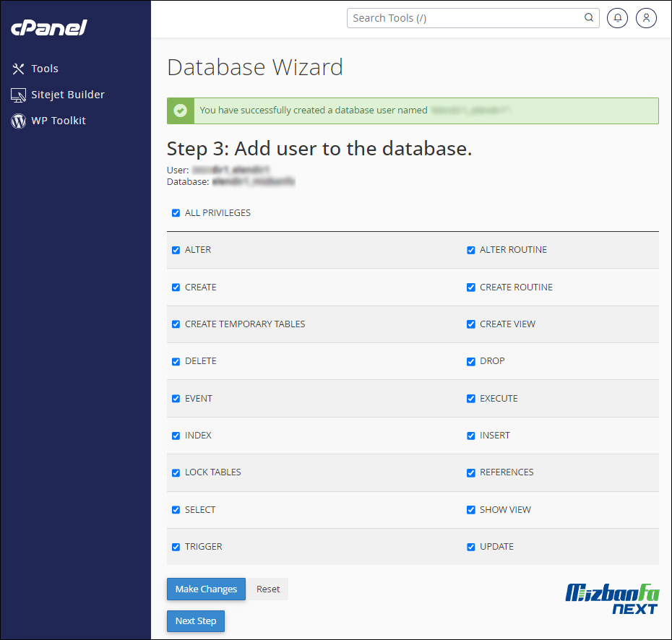Focus the Search Tools input field
672x640 pixels.
(473, 18)
